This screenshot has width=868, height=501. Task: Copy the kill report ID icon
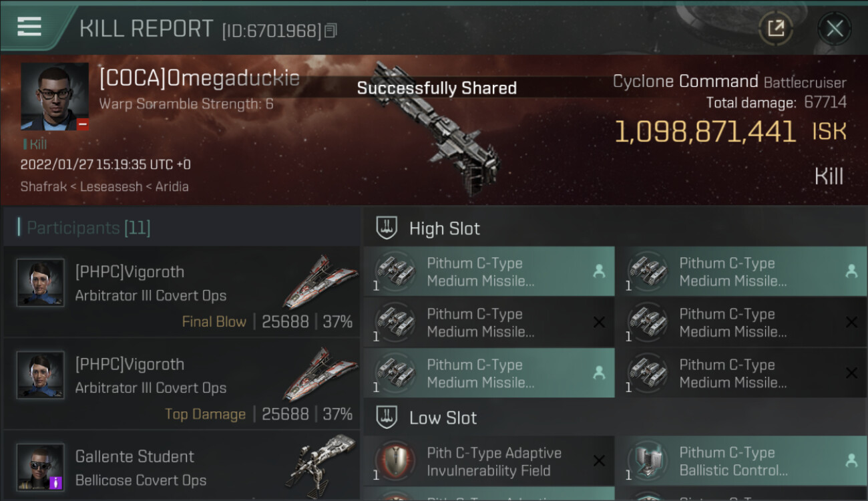click(331, 30)
